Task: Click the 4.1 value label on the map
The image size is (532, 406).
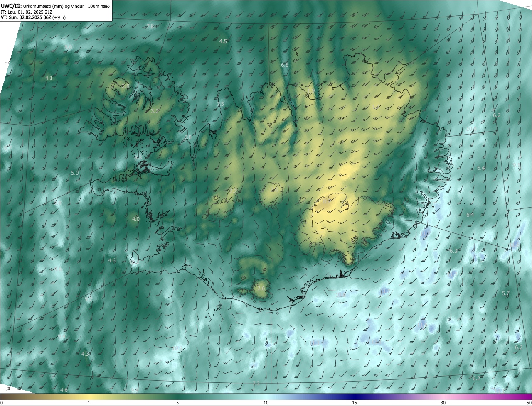Action: point(49,78)
